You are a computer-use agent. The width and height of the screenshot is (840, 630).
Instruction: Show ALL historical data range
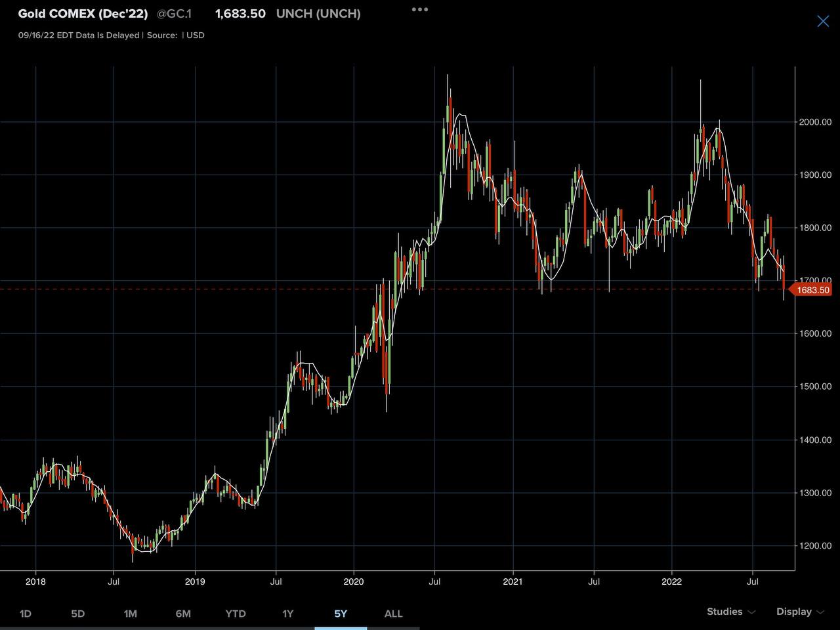393,614
